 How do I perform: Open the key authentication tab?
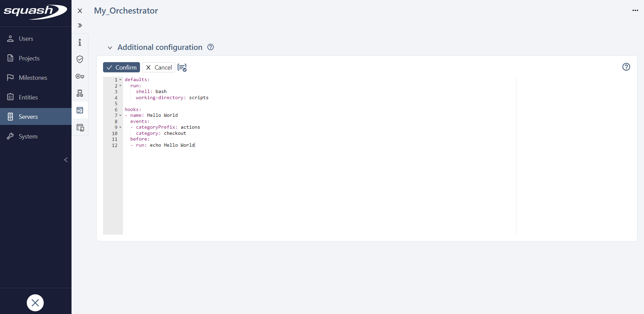(x=80, y=76)
